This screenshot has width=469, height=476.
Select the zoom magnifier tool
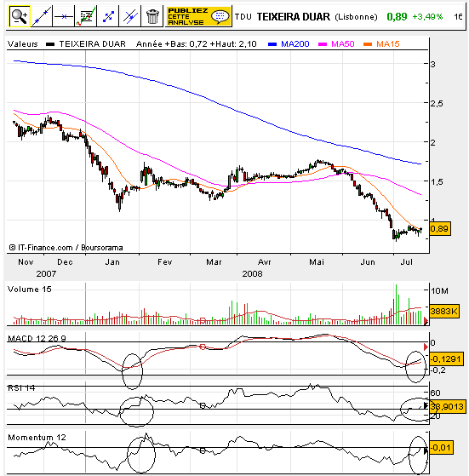tap(20, 16)
